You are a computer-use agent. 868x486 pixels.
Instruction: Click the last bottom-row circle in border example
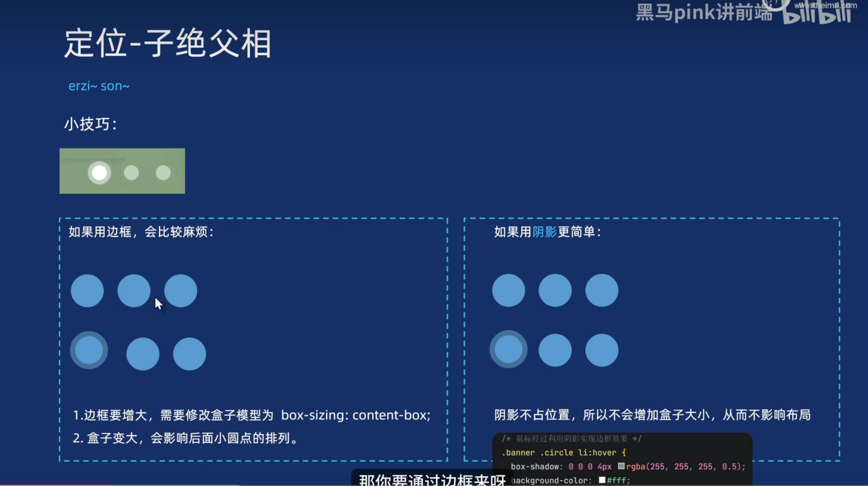pyautogui.click(x=190, y=354)
